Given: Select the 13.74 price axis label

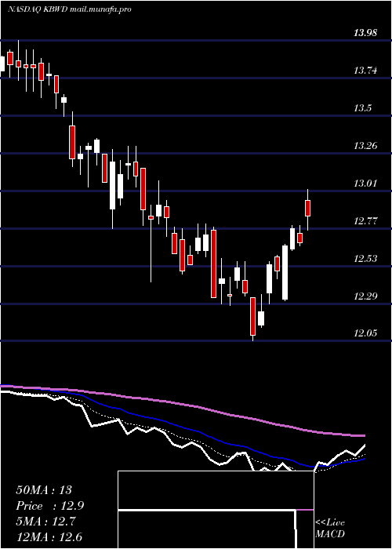Looking at the screenshot, I should click(365, 71).
